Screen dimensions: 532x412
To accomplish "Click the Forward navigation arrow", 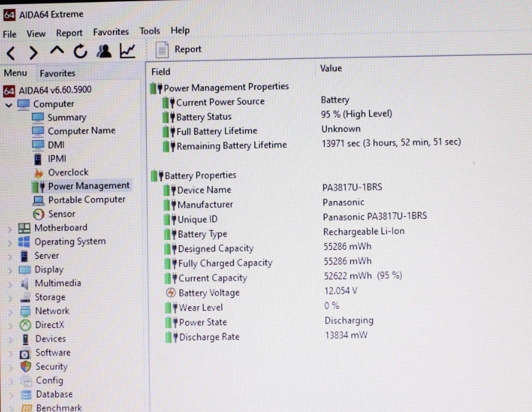I will pyautogui.click(x=33, y=52).
